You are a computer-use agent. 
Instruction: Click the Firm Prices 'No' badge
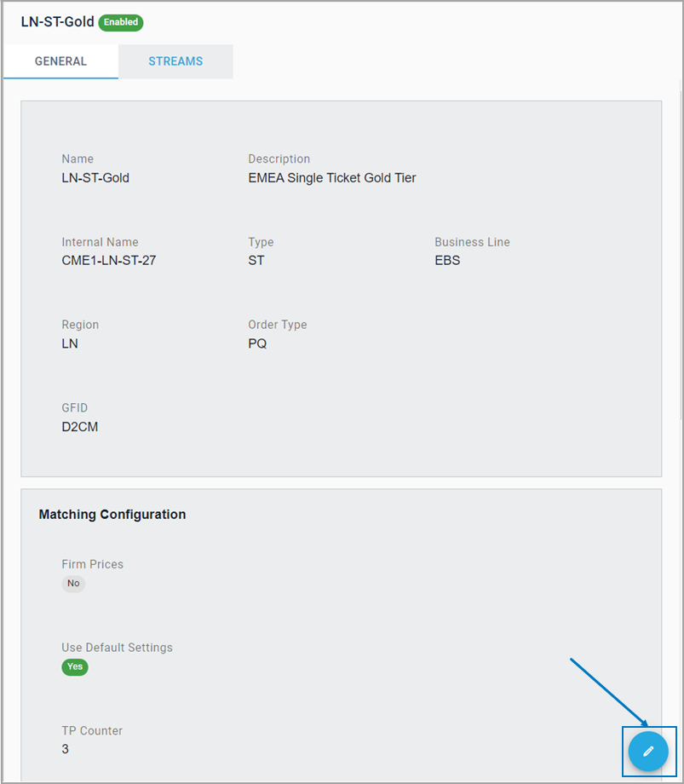[x=73, y=584]
